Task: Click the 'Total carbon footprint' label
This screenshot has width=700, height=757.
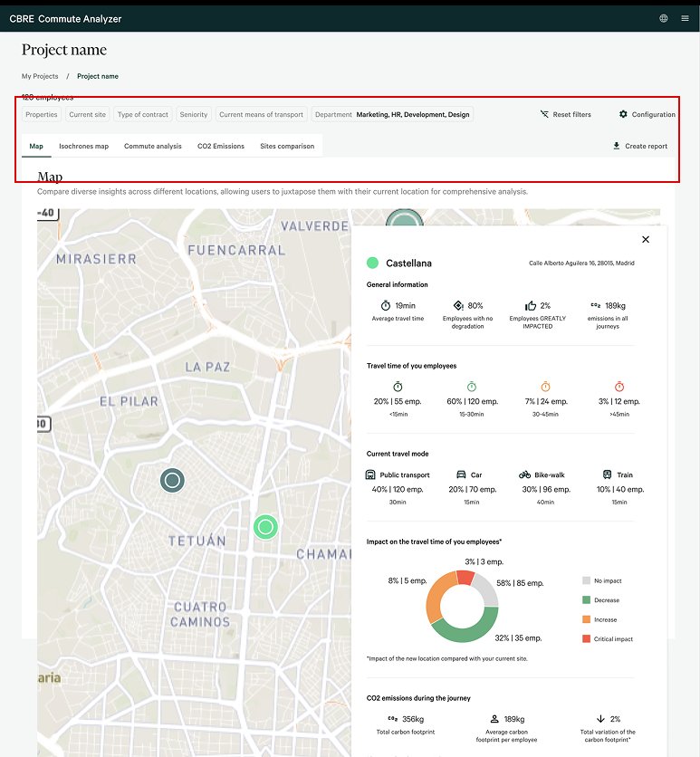Action: (406, 732)
